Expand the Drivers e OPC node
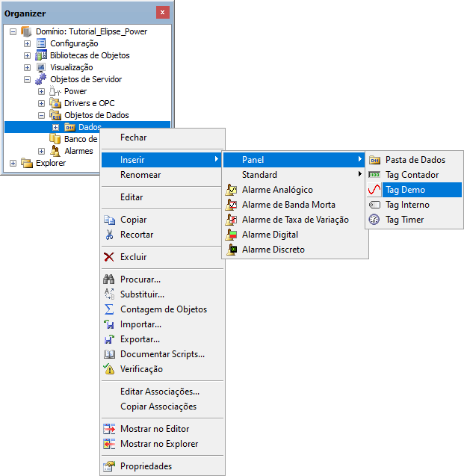 pos(42,103)
